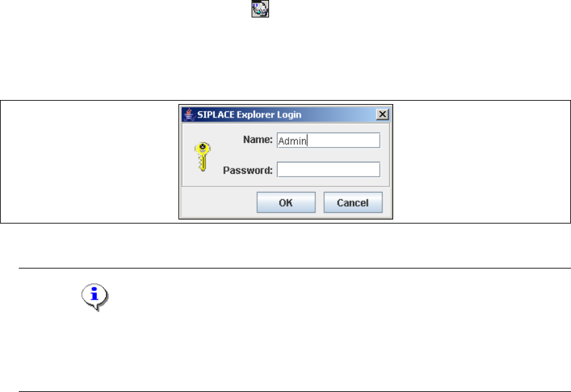This screenshot has width=571, height=392.
Task: Close the SIPLACE Explorer Login dialog
Action: [382, 114]
